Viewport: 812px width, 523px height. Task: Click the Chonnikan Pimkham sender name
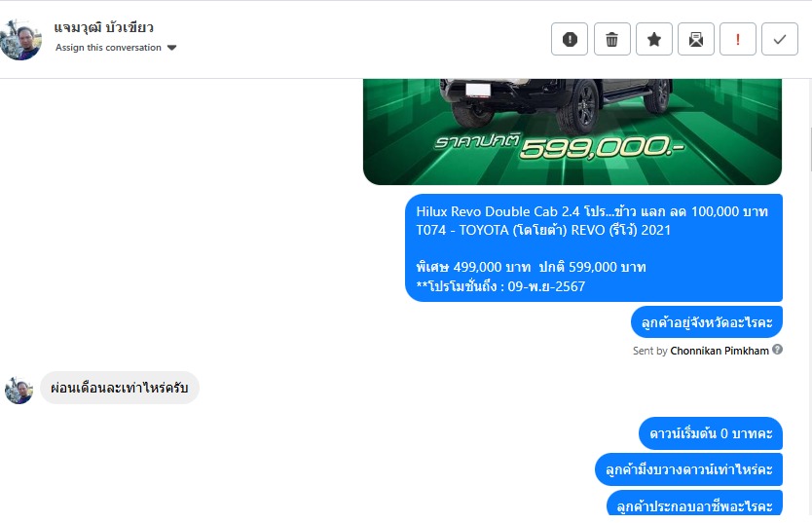pos(720,351)
